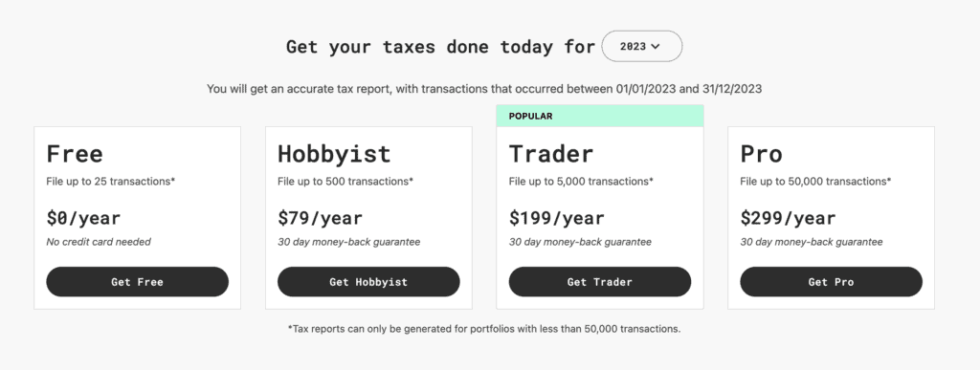Click 'Get your taxes done today' heading
980x370 pixels.
pyautogui.click(x=440, y=47)
